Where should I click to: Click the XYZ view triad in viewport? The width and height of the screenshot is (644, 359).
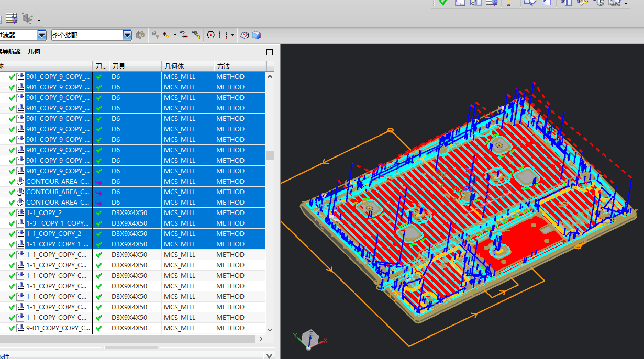click(310, 339)
